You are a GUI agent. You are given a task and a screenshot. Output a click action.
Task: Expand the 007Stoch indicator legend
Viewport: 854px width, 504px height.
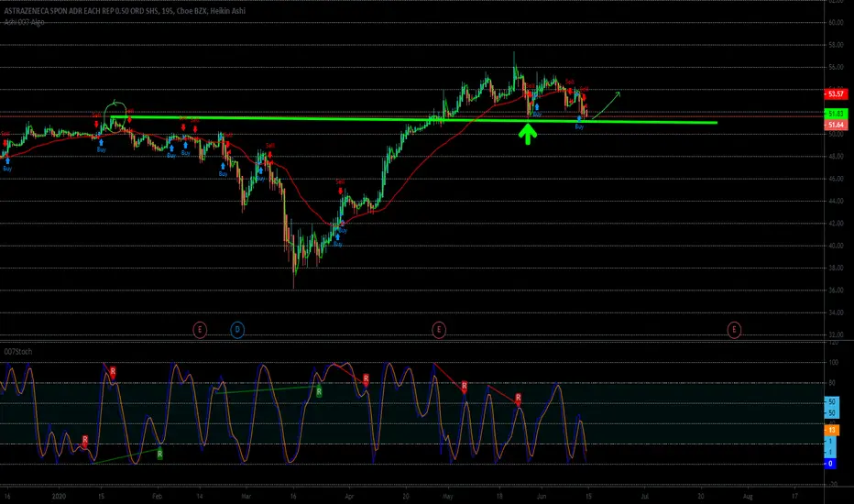(18, 352)
